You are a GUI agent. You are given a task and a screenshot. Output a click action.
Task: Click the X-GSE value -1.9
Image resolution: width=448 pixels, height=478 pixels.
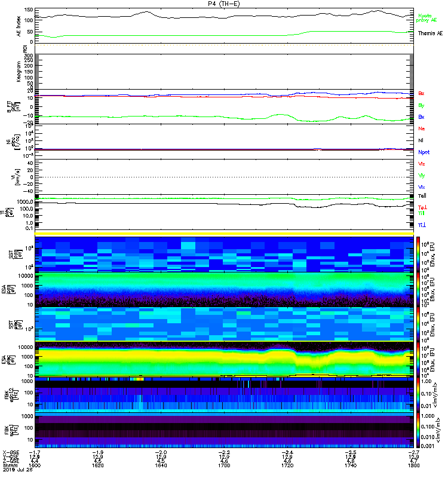coord(97,452)
